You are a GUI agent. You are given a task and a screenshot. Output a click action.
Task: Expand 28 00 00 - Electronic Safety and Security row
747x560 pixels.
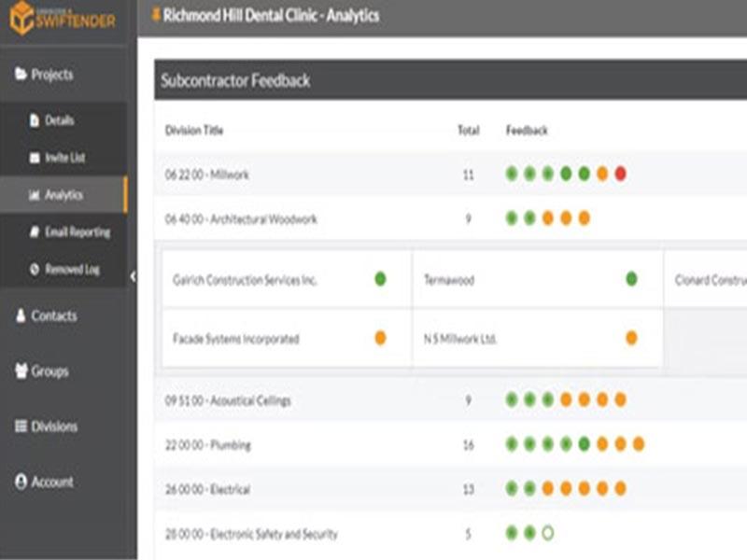click(451, 533)
